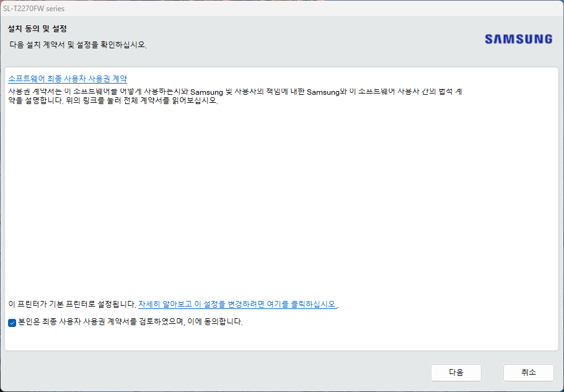This screenshot has height=392, width=564.
Task: Click the label 본인은 최종 사용자 사용권 계약서를 검토하였으며
Action: tap(130, 322)
